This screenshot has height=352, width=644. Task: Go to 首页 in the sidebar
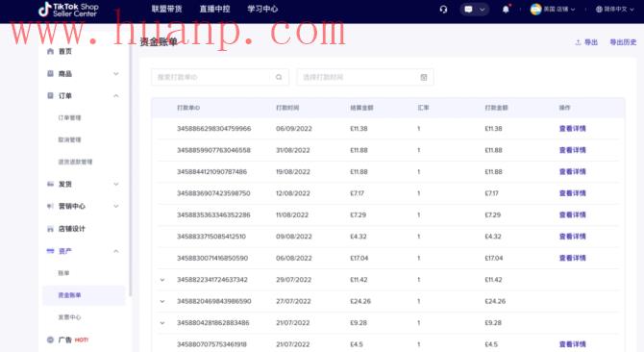click(x=65, y=51)
